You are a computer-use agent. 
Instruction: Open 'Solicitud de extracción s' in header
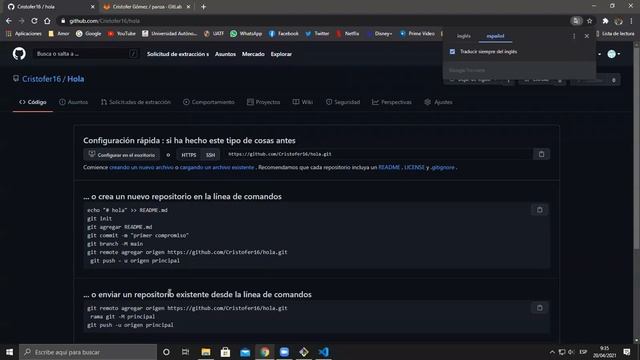pyautogui.click(x=178, y=54)
